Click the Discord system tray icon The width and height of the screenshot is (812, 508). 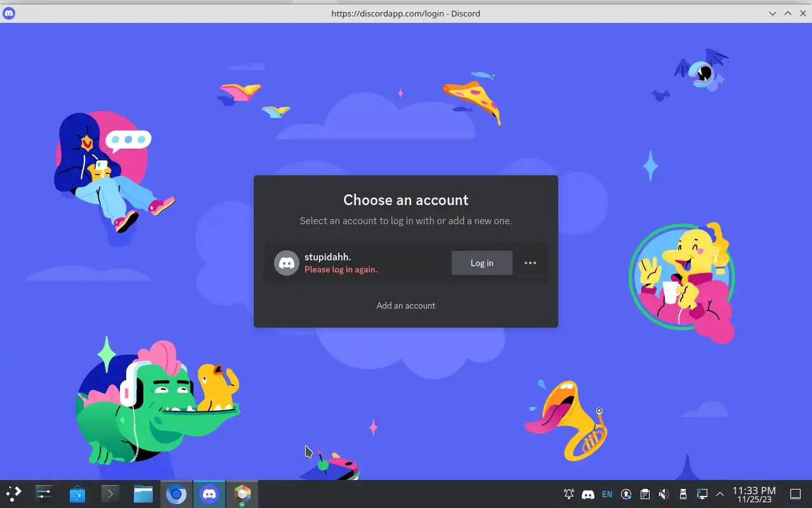point(588,494)
